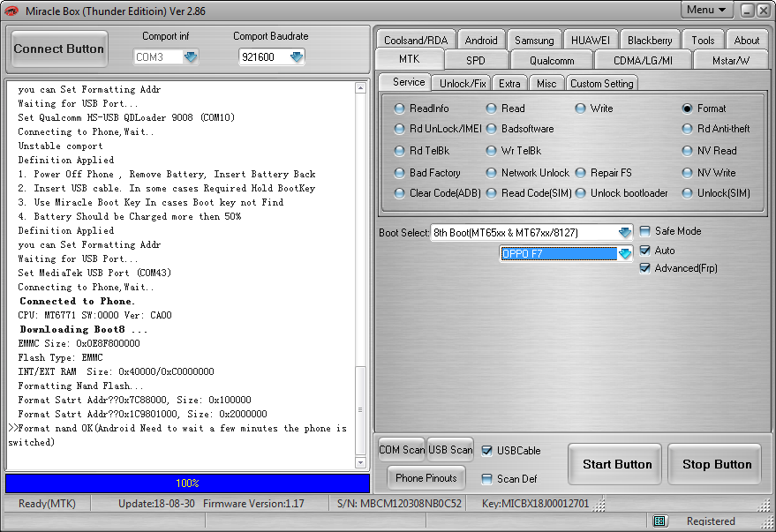
Task: Open Phone Pinouts
Action: tap(426, 478)
